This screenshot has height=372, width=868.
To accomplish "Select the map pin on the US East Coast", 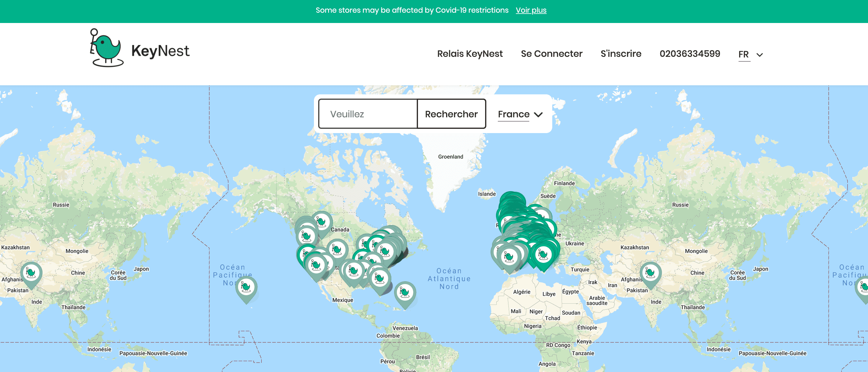I will [385, 254].
